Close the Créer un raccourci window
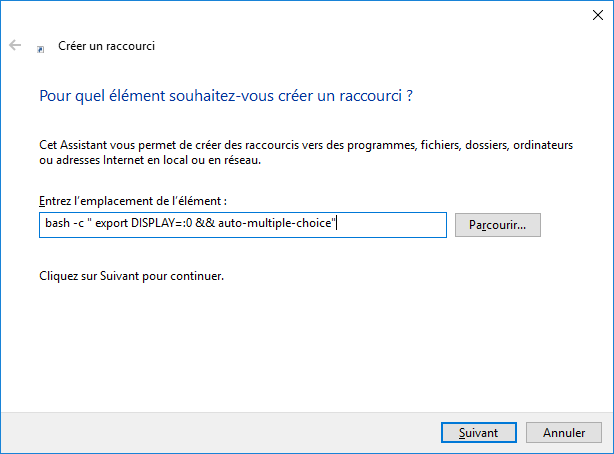Image resolution: width=614 pixels, height=454 pixels. 598,15
